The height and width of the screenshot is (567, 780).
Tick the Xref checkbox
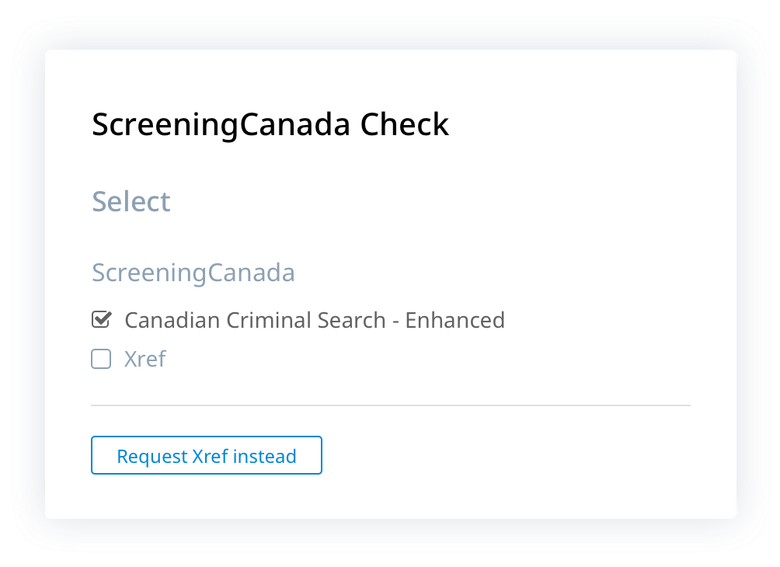(x=101, y=359)
